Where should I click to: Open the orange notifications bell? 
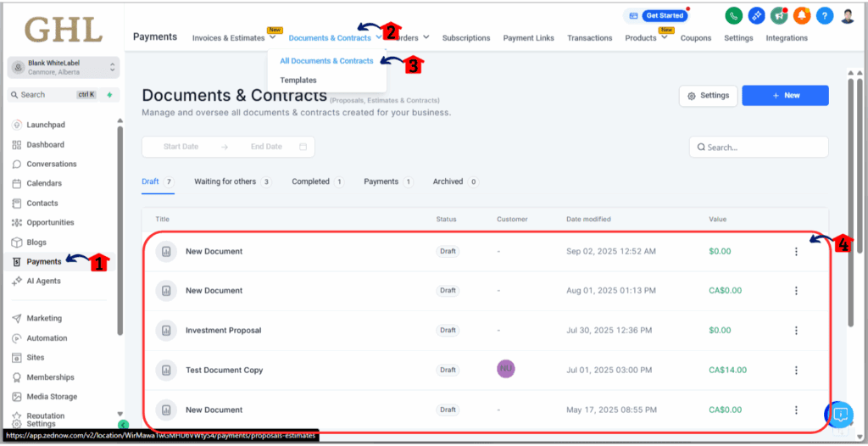coord(802,16)
